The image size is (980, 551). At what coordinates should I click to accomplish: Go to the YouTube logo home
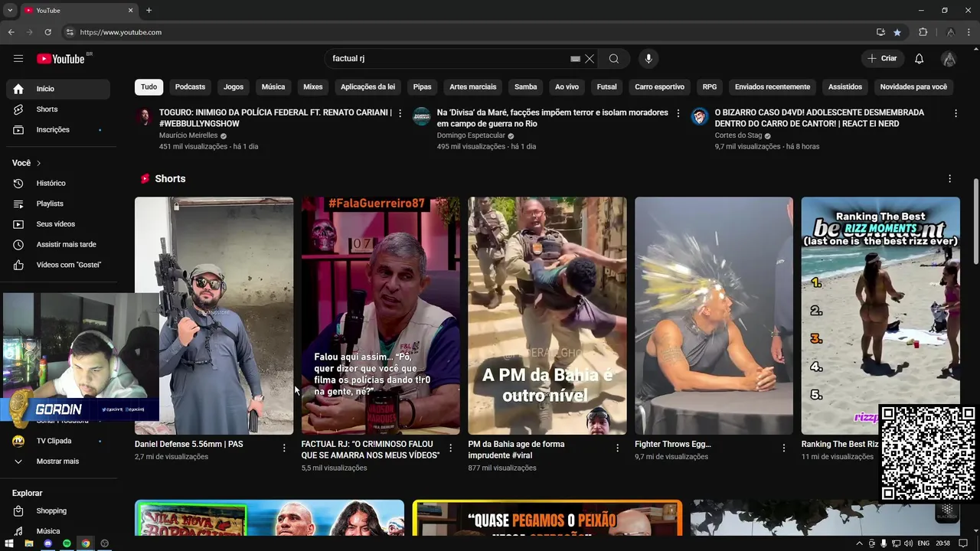coord(60,59)
